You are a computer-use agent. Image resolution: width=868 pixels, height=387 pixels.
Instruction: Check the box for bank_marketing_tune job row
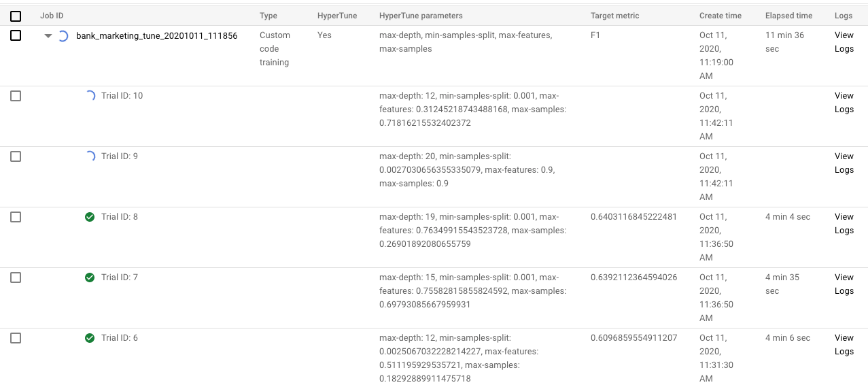(x=16, y=35)
